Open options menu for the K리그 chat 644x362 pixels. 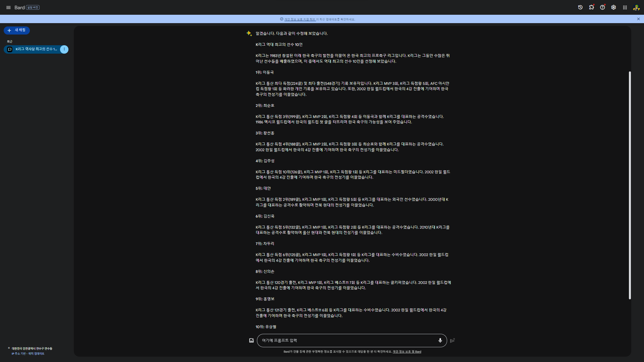[x=64, y=49]
